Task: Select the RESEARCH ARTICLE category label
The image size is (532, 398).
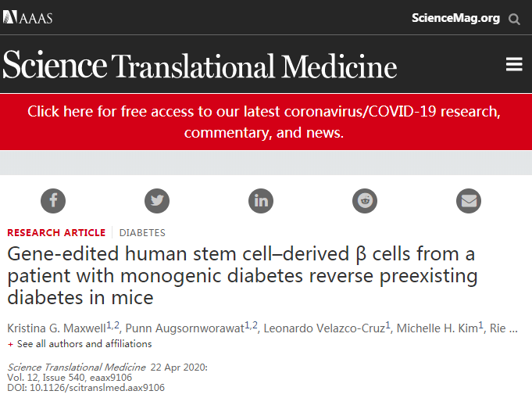Action: pyautogui.click(x=56, y=232)
